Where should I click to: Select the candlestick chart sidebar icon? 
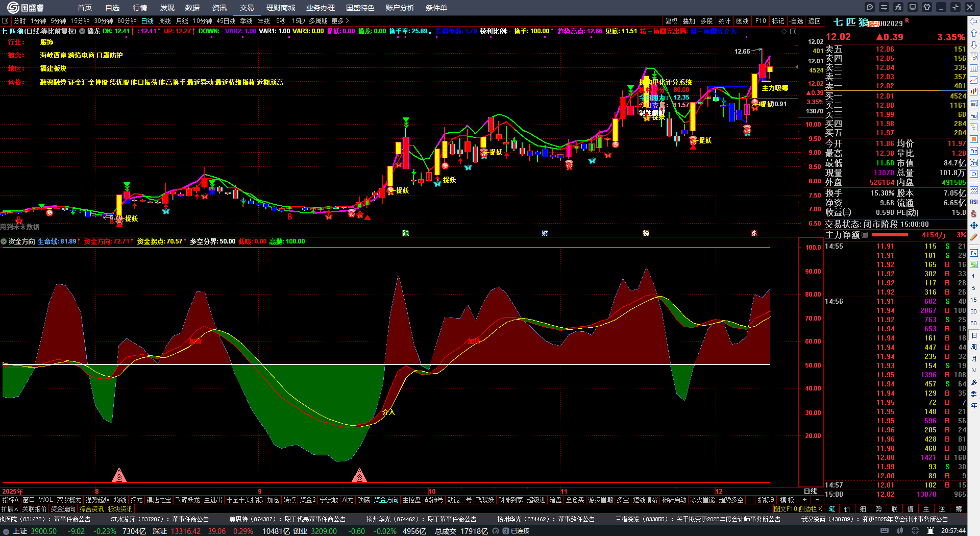pos(974,91)
